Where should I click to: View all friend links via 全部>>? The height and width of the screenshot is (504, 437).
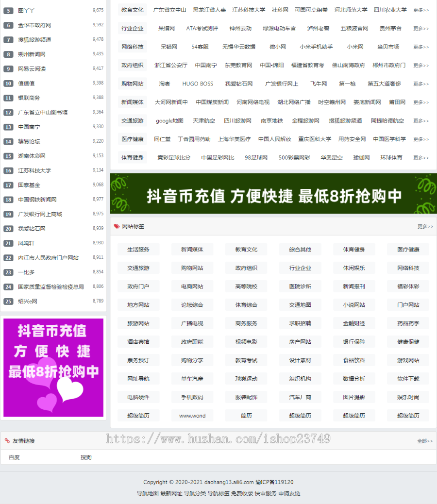[425, 441]
